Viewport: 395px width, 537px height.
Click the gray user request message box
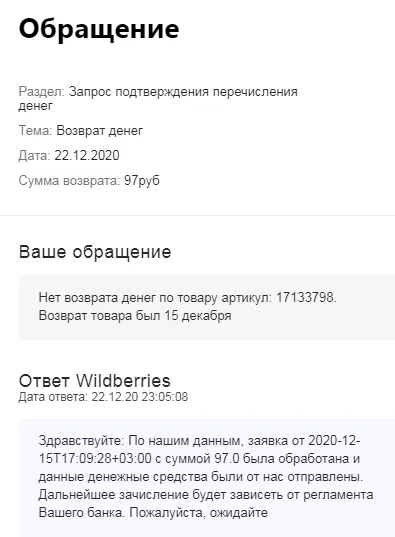[x=207, y=307]
